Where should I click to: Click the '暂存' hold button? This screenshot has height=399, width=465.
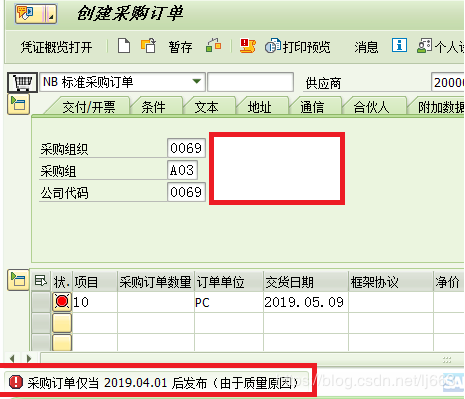click(180, 47)
